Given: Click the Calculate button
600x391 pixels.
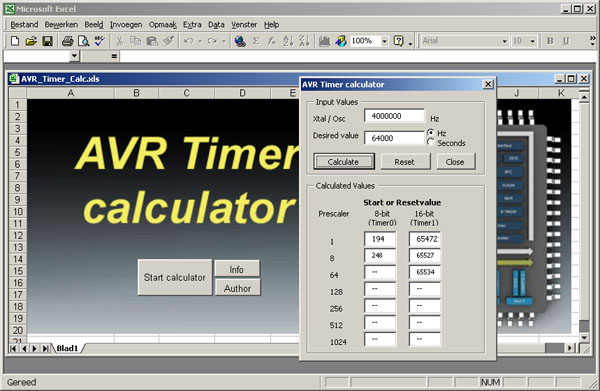Looking at the screenshot, I should pos(344,161).
